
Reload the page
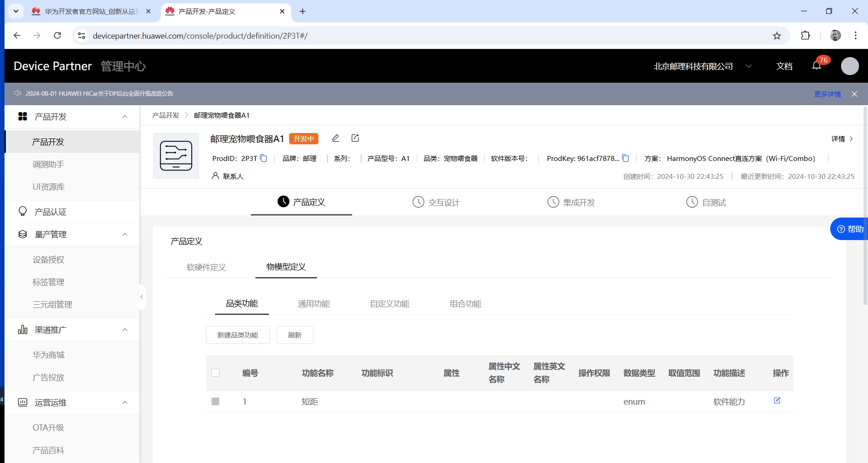pyautogui.click(x=57, y=36)
